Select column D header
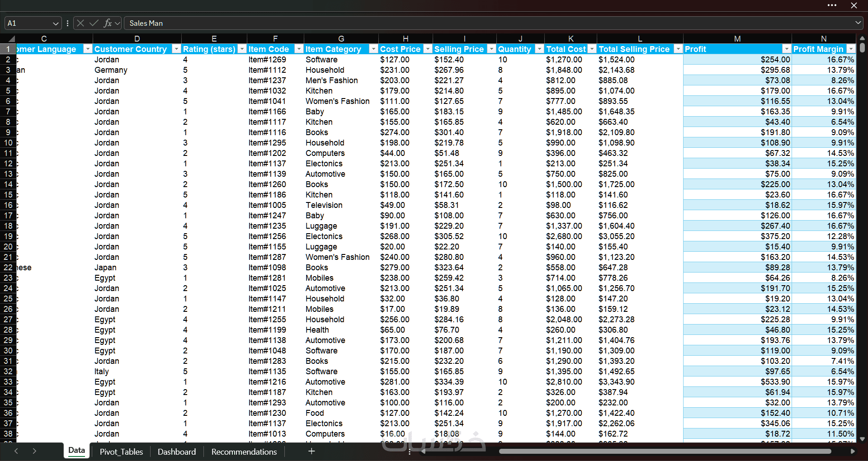868x461 pixels. [x=137, y=39]
